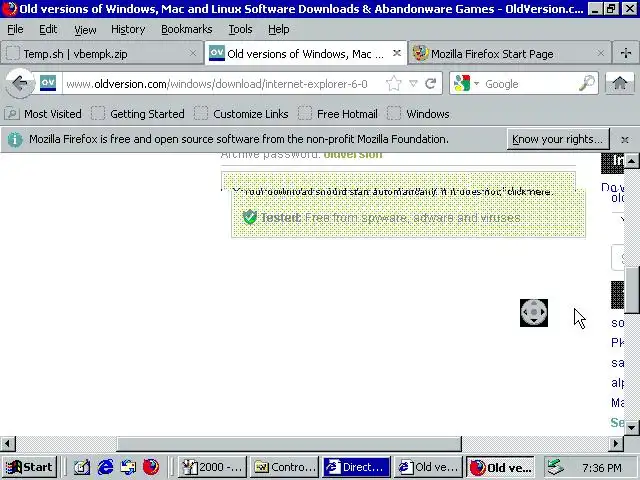The width and height of the screenshot is (640, 480).
Task: Click the vertical scrollbar thumb
Action: click(x=631, y=290)
